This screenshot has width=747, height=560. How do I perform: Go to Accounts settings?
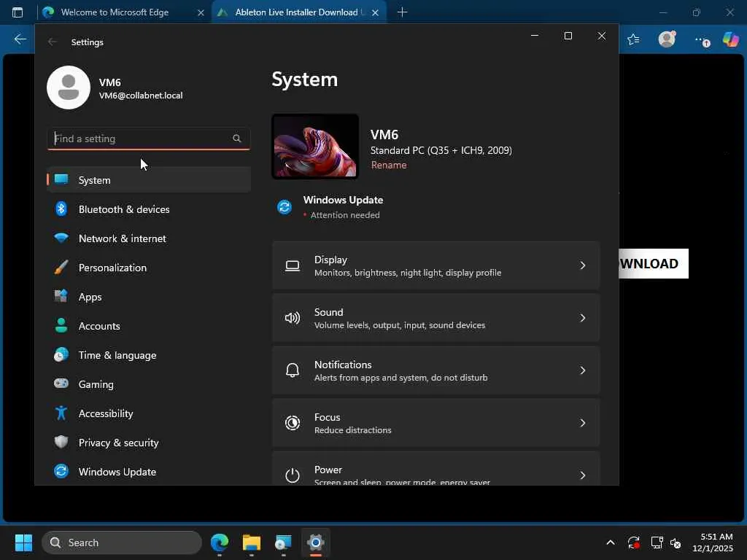pos(99,326)
